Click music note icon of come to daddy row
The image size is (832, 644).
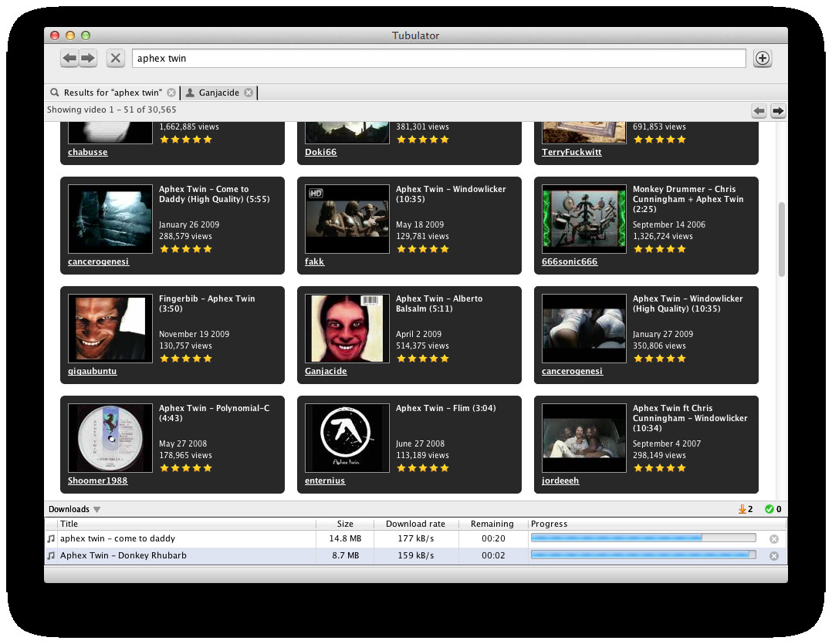pyautogui.click(x=51, y=538)
